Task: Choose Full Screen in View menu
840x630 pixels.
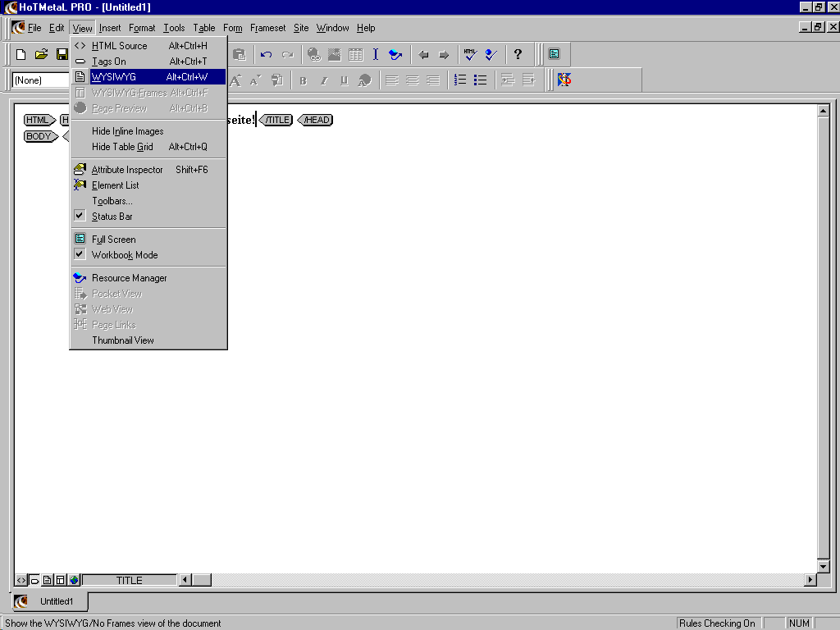Action: 148,240
